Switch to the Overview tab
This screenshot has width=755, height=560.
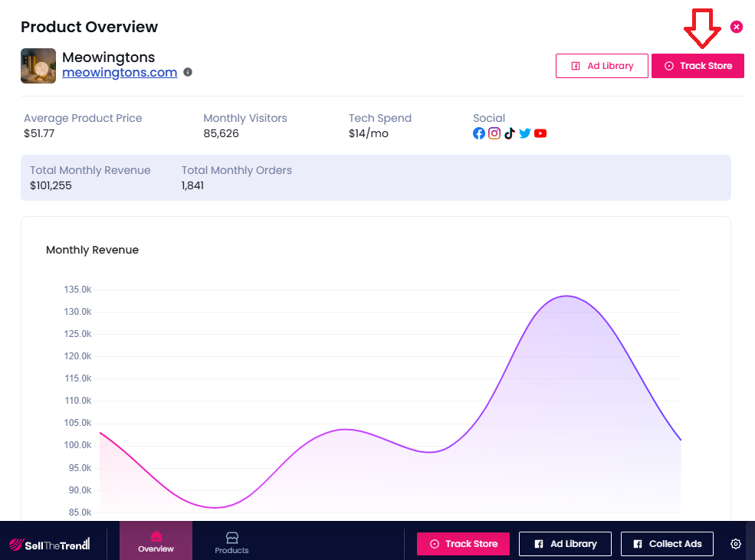coord(156,541)
